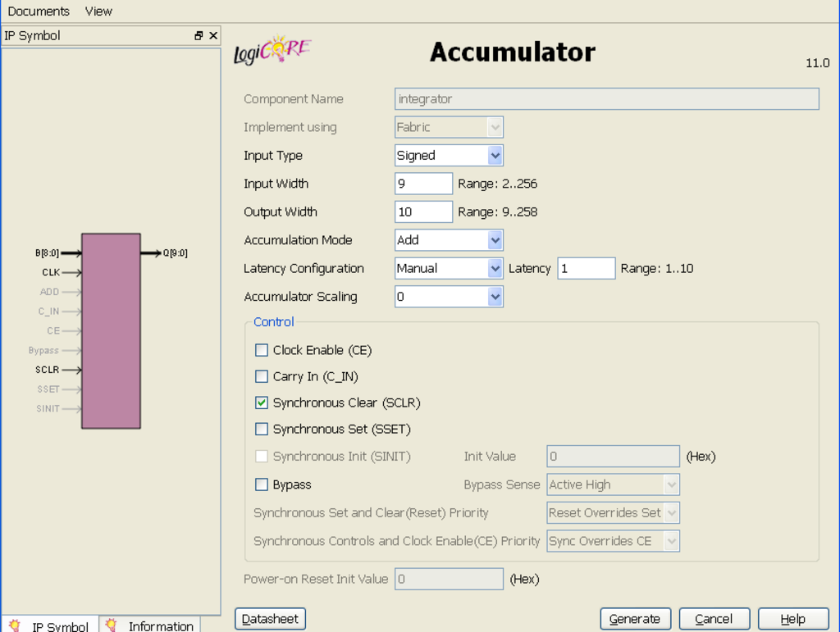Open the Documents menu
Image resolution: width=840 pixels, height=632 pixels.
point(39,11)
